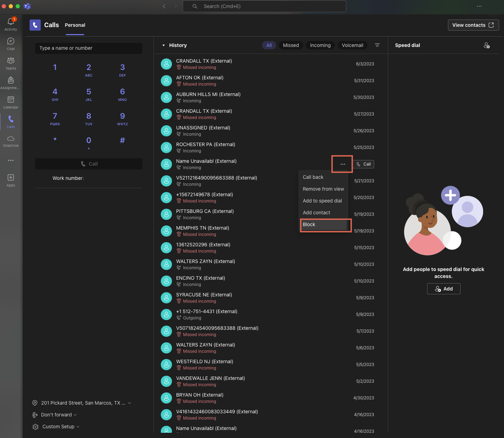This screenshot has height=438, width=504.
Task: Click the illustration plus circle
Action: click(450, 195)
